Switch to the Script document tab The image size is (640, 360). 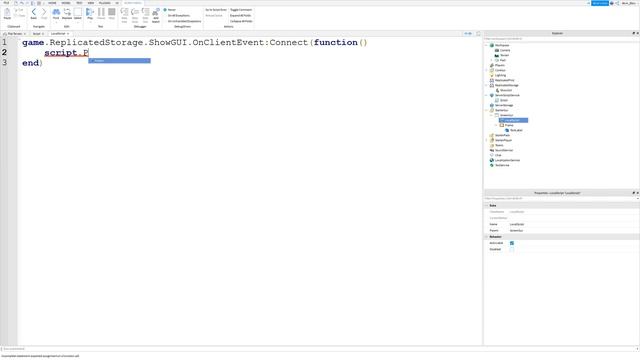tap(37, 33)
